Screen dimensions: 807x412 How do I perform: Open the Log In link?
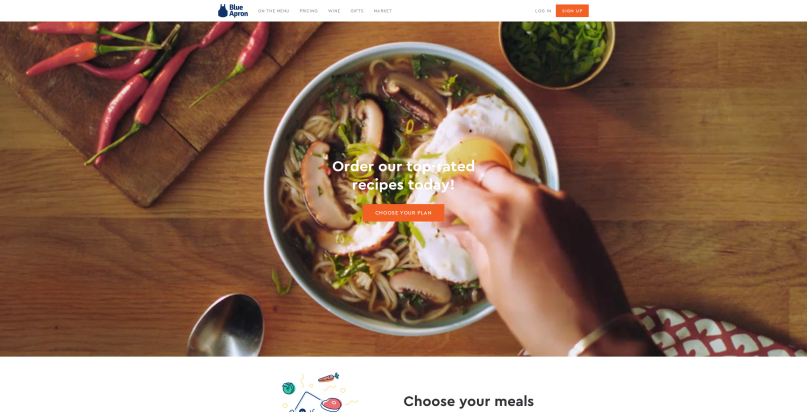[x=543, y=11]
